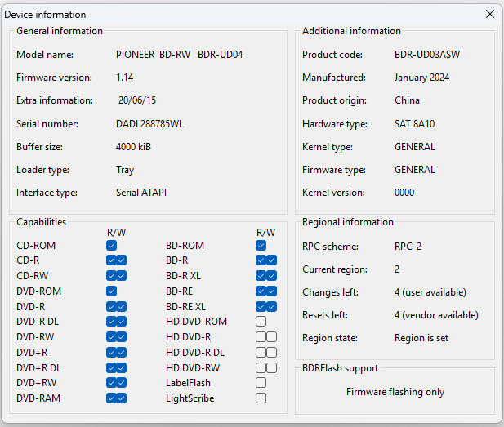This screenshot has width=504, height=427.
Task: Toggle the BD-R read checkbox
Action: [261, 260]
